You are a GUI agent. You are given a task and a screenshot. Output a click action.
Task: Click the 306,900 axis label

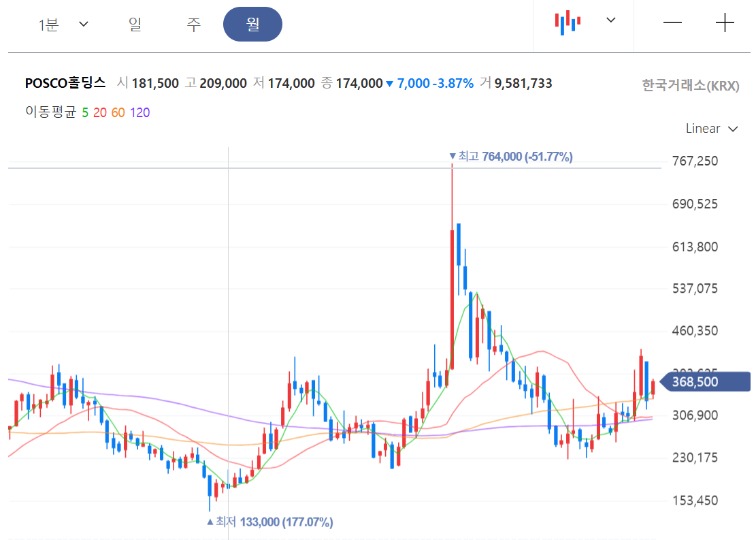(695, 415)
